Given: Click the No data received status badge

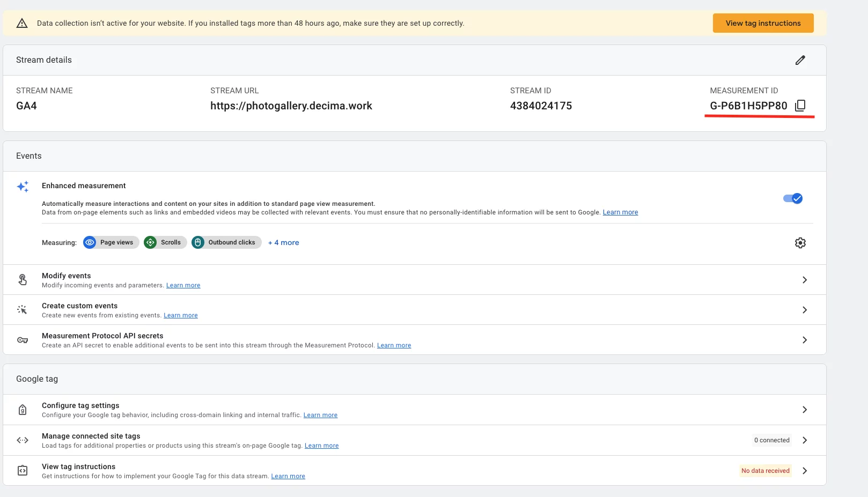Looking at the screenshot, I should (x=765, y=470).
